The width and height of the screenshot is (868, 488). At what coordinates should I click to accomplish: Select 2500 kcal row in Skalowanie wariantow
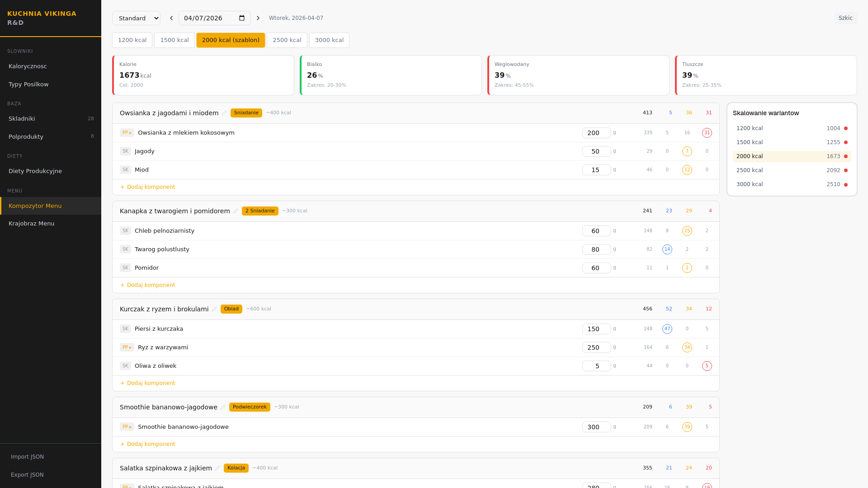click(x=792, y=170)
